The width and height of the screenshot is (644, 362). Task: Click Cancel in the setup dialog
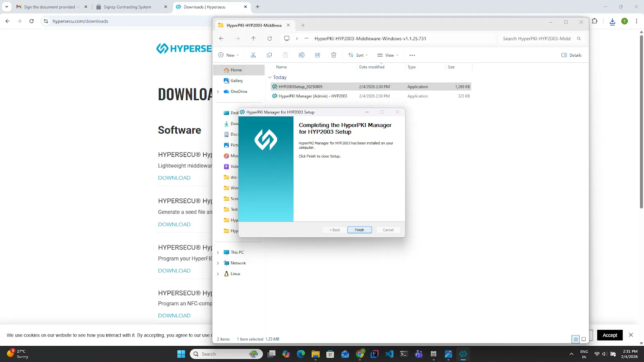388,230
